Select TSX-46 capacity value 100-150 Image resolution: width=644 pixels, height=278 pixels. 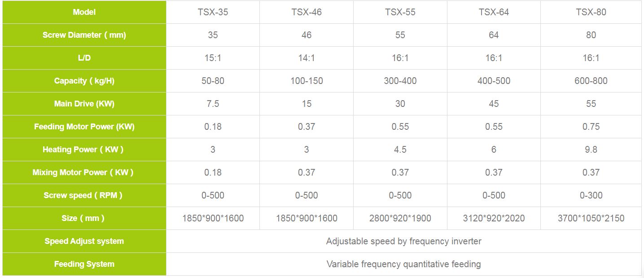point(307,81)
